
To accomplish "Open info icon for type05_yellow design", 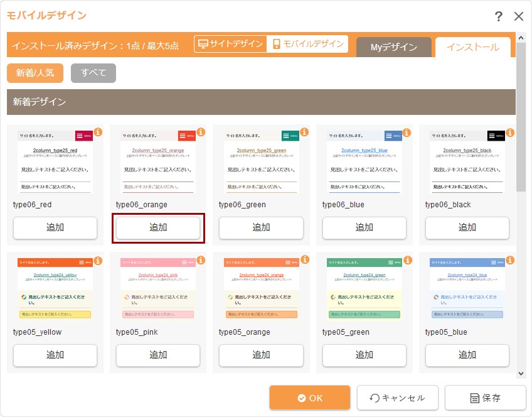I will [98, 259].
